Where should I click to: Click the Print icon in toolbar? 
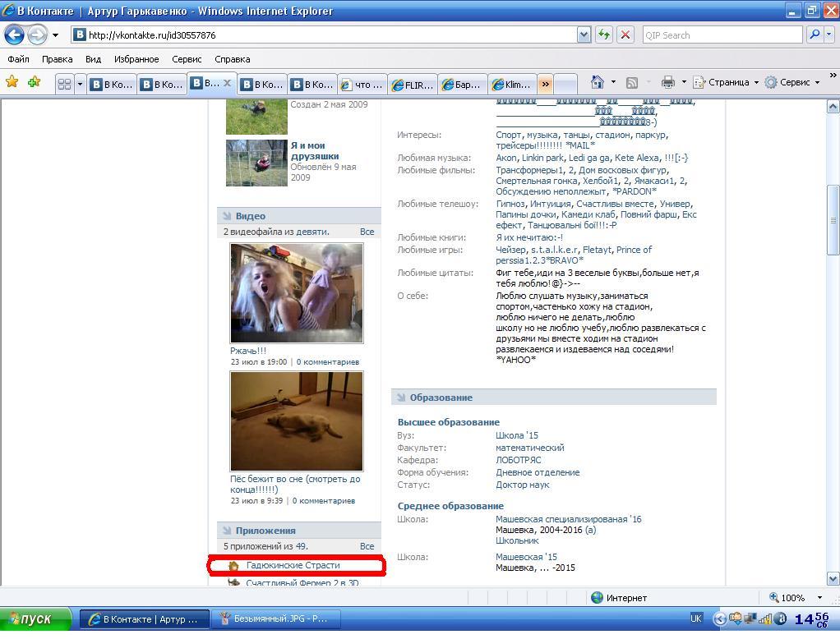667,82
